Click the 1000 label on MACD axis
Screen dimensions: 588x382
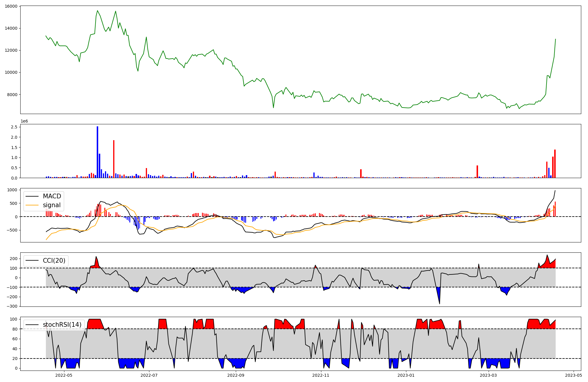click(12, 190)
